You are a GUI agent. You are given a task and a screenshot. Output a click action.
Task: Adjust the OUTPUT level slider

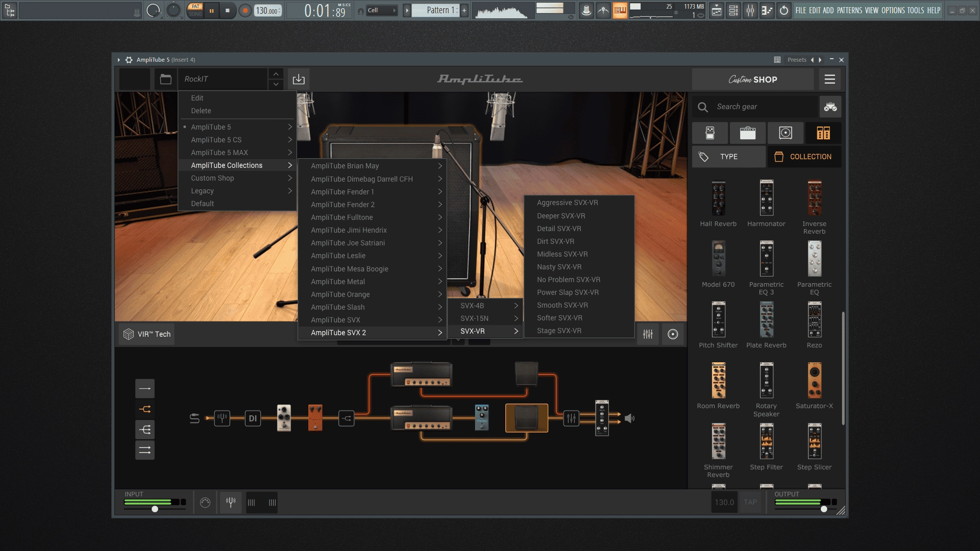pyautogui.click(x=824, y=509)
